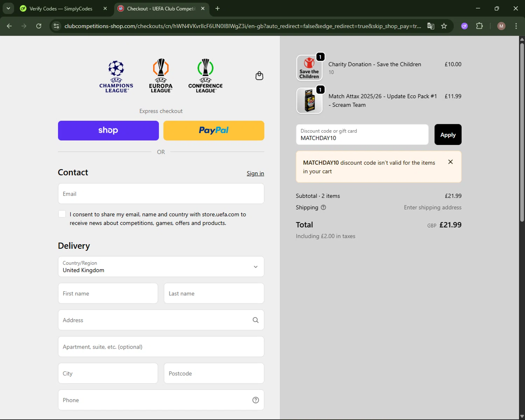Pay with PayPal express checkout button
This screenshot has width=525, height=420.
click(x=214, y=131)
